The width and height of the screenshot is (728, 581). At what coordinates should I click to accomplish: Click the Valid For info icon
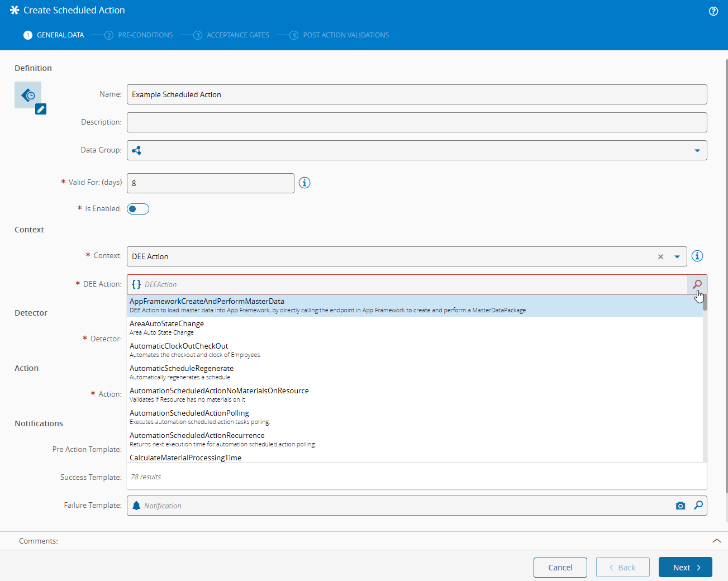(x=304, y=183)
